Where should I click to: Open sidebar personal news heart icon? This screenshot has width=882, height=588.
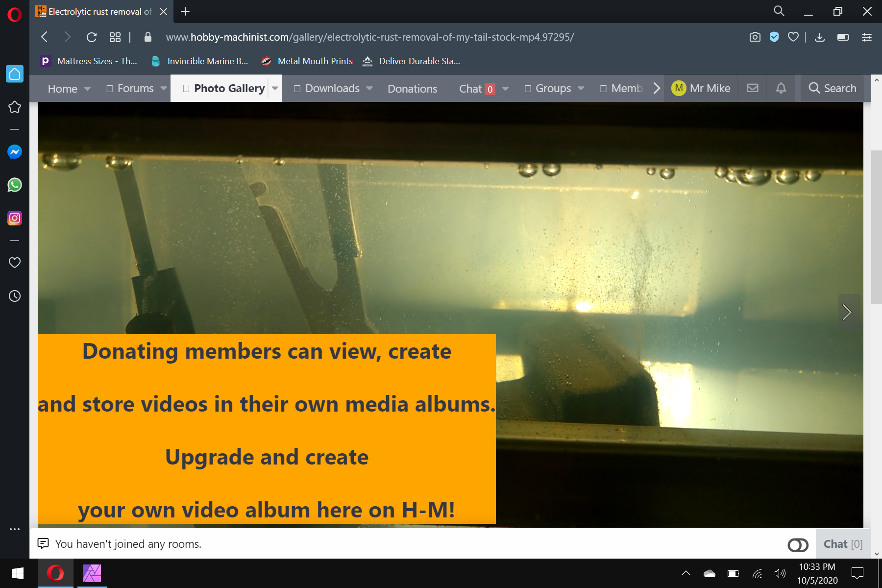click(x=15, y=263)
